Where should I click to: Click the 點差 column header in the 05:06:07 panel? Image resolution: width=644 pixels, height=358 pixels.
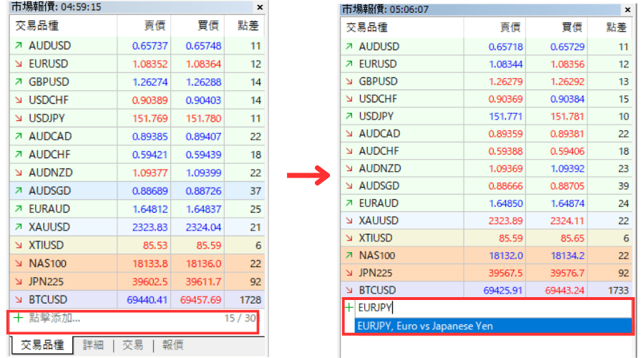tap(615, 27)
